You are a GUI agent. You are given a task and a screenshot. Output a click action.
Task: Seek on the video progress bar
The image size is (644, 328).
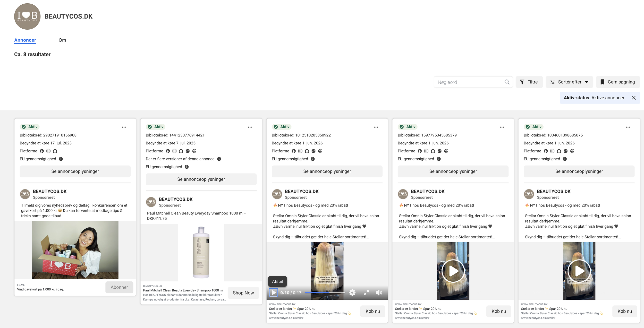(325, 293)
